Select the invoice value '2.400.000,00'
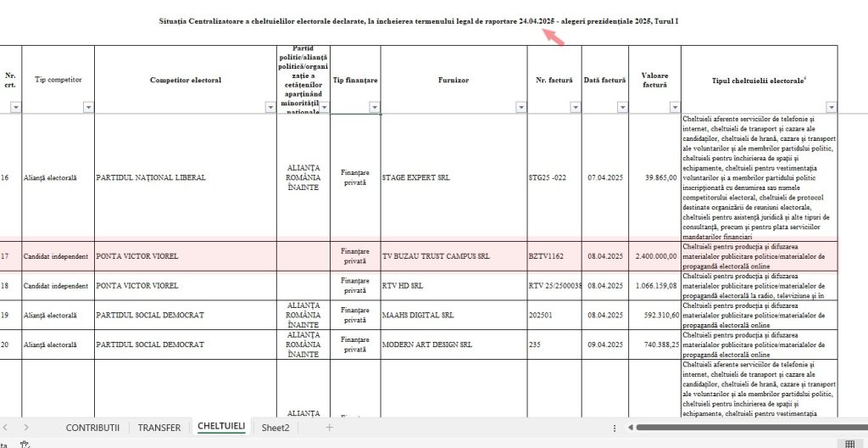The width and height of the screenshot is (868, 448). 655,256
